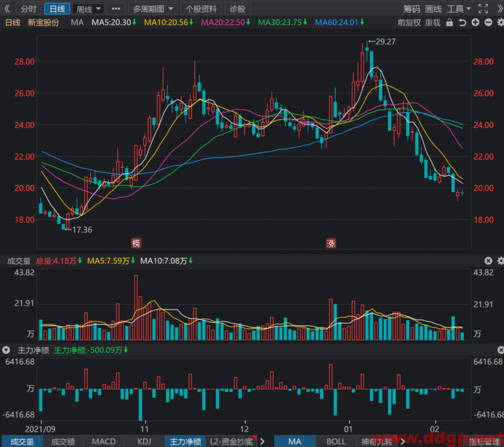The height and width of the screenshot is (447, 504).
Task: Click the 新宝股份 stock name
Action: pyautogui.click(x=43, y=23)
